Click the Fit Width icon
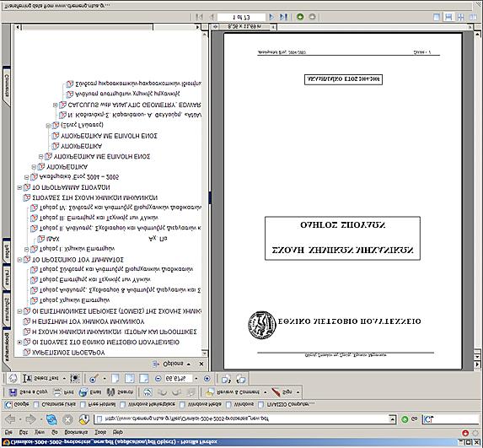 click(144, 378)
